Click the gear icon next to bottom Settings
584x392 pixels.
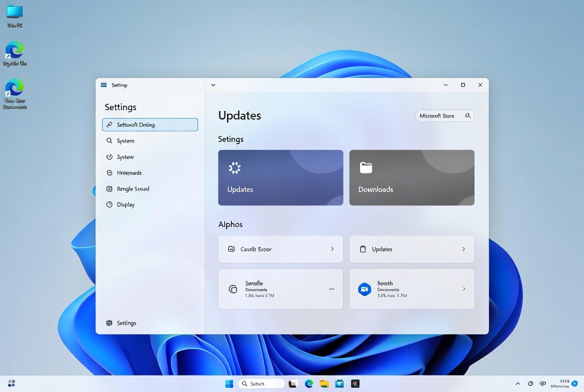109,323
